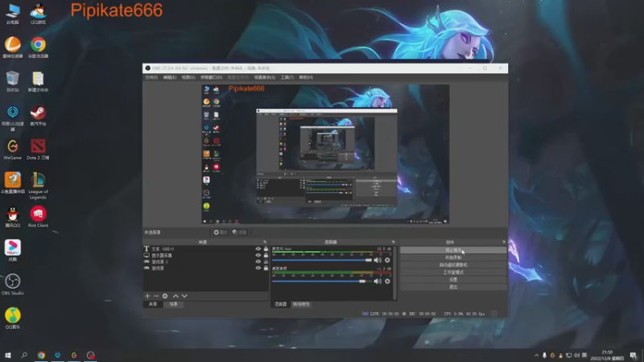Select the 文本 (GDI+) source row
Screen dimensions: 644x362
pyautogui.click(x=206, y=249)
